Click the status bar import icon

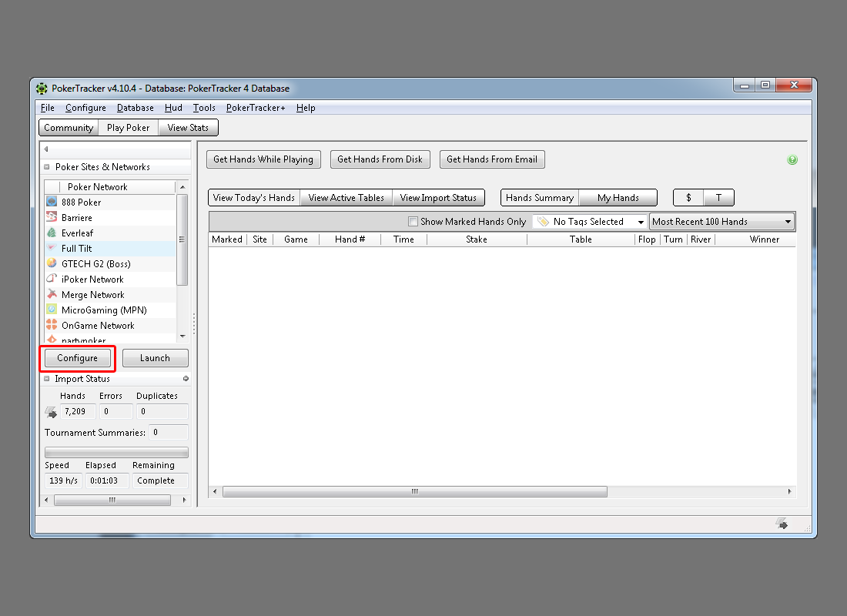coord(782,524)
